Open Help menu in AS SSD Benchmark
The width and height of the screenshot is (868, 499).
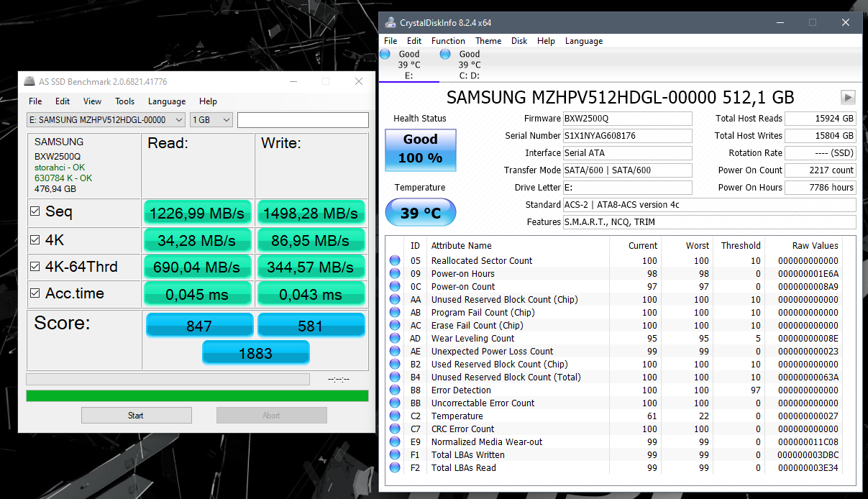point(208,101)
